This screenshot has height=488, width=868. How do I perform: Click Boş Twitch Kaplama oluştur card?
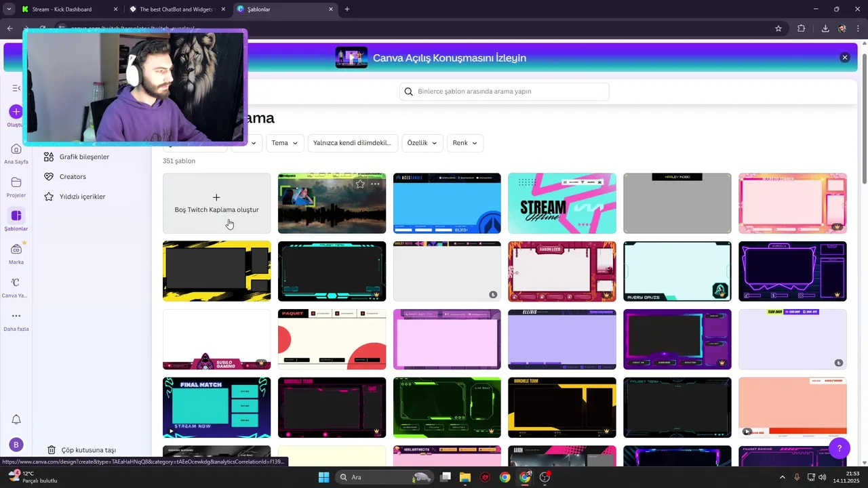click(216, 203)
